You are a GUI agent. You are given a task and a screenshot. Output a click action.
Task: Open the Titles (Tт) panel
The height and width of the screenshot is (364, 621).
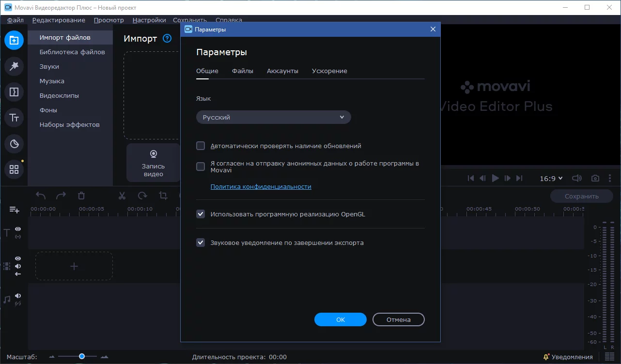[14, 118]
